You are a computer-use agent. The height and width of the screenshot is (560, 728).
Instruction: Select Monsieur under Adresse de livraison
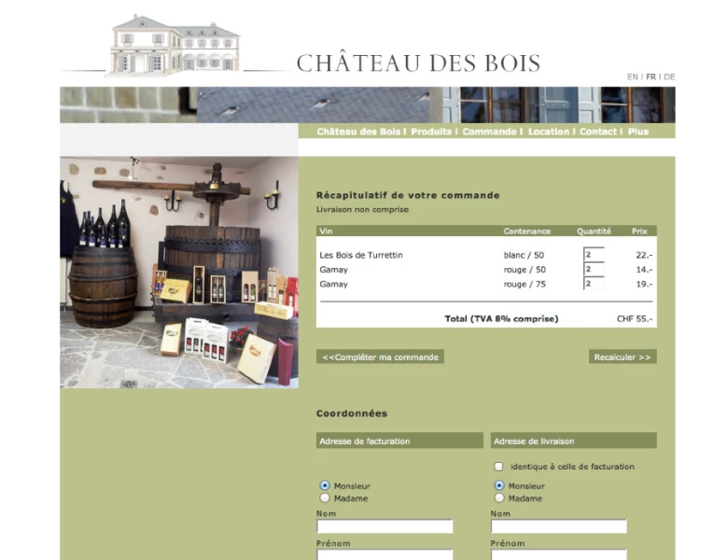[x=499, y=485]
